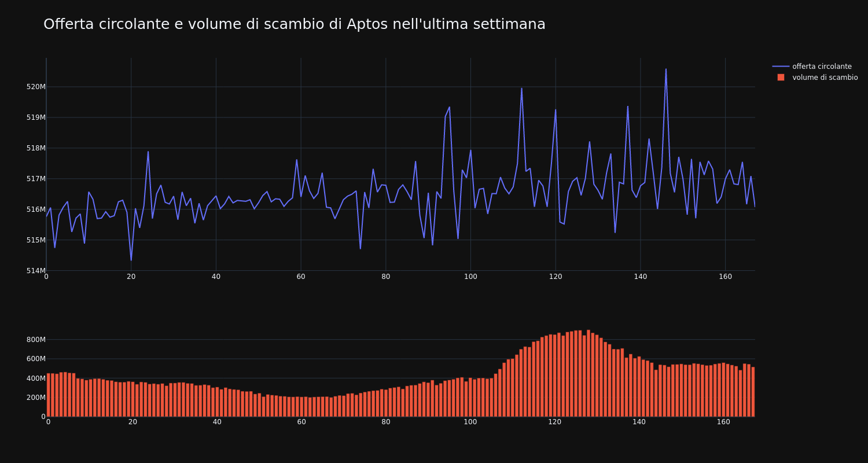Click the 200M label on volume chart
The width and height of the screenshot is (868, 463).
point(35,398)
